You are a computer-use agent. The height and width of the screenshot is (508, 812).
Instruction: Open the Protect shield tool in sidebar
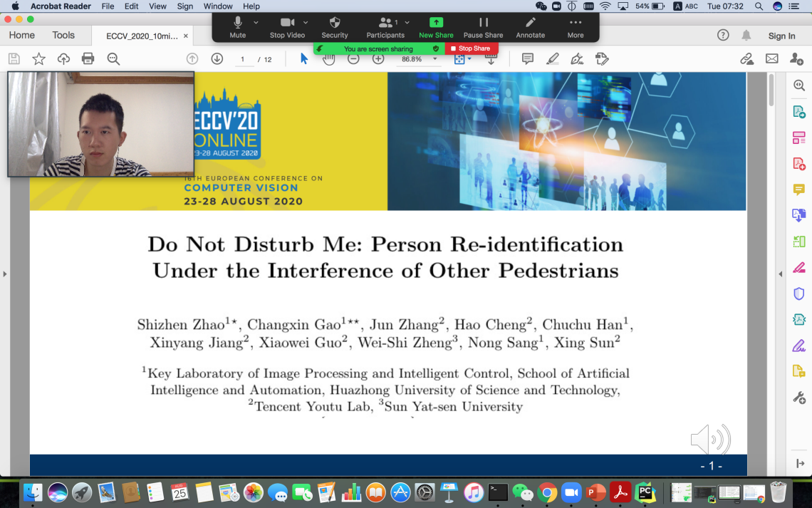click(799, 294)
